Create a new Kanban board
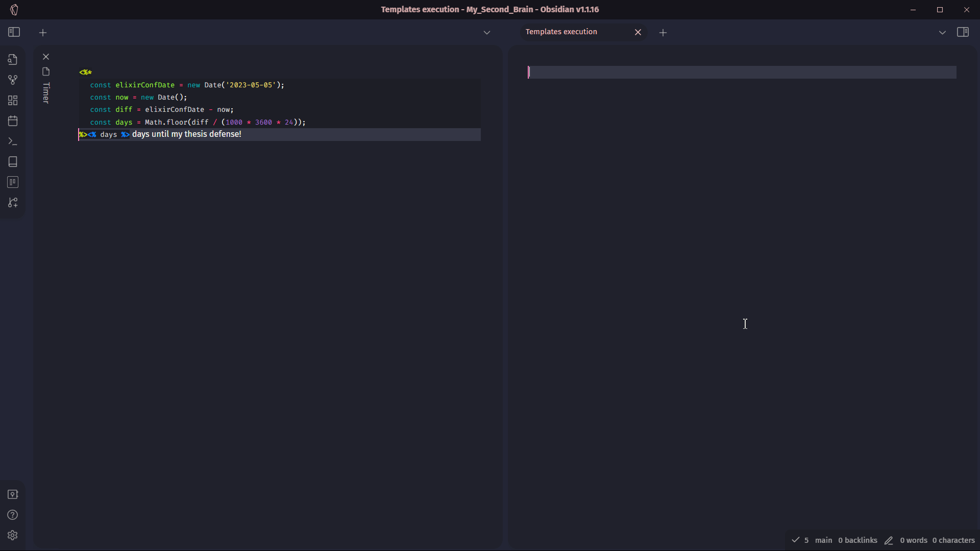The height and width of the screenshot is (551, 980). coord(13,182)
